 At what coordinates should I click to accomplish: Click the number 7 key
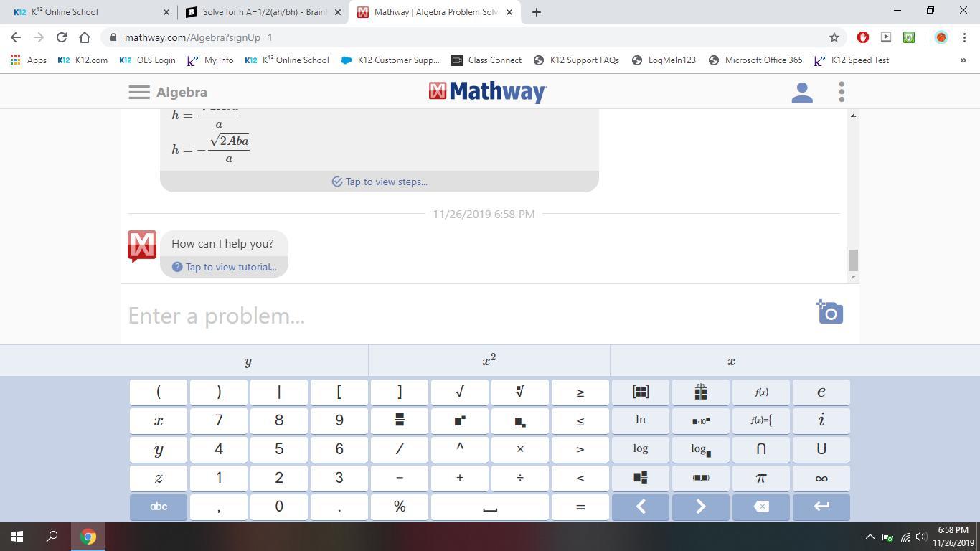point(219,420)
